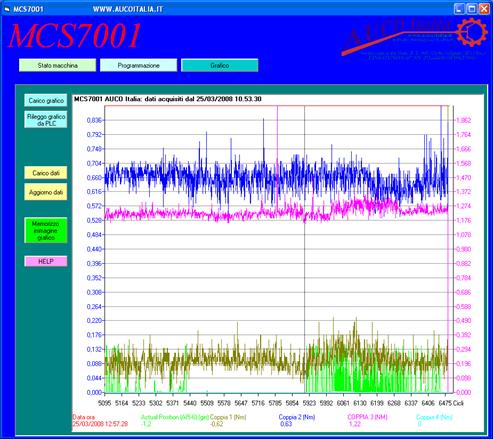Switch to the Programmazione tab
493x439 pixels.
[x=138, y=65]
